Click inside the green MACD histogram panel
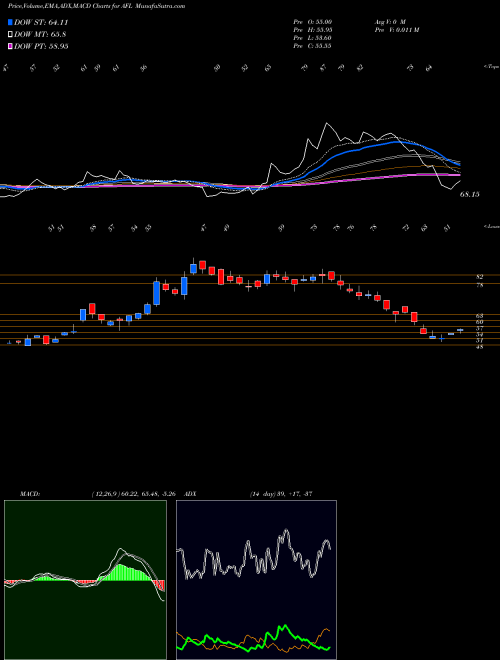This screenshot has height=660, width=500. pyautogui.click(x=85, y=580)
